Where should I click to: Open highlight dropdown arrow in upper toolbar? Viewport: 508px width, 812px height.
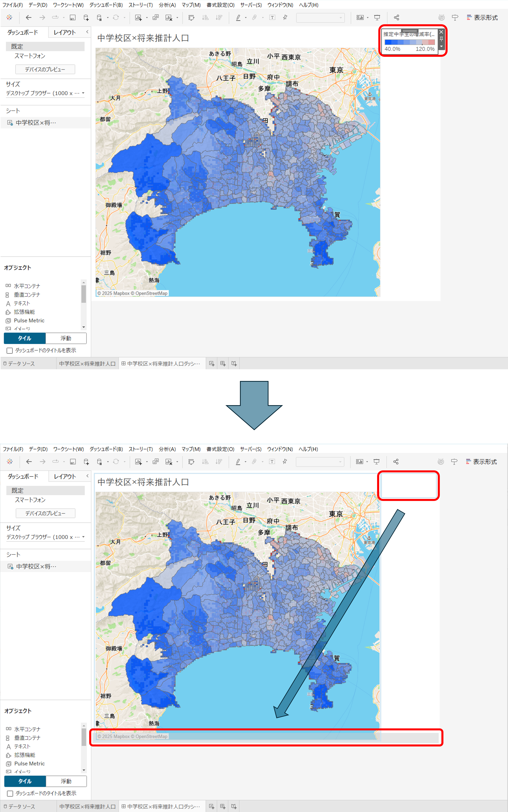click(246, 18)
